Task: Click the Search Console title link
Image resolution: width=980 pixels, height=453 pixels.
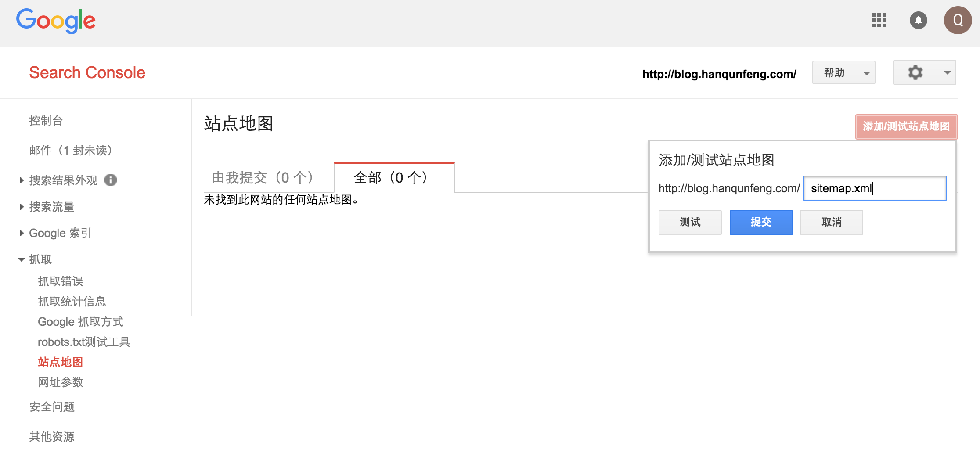Action: point(87,72)
